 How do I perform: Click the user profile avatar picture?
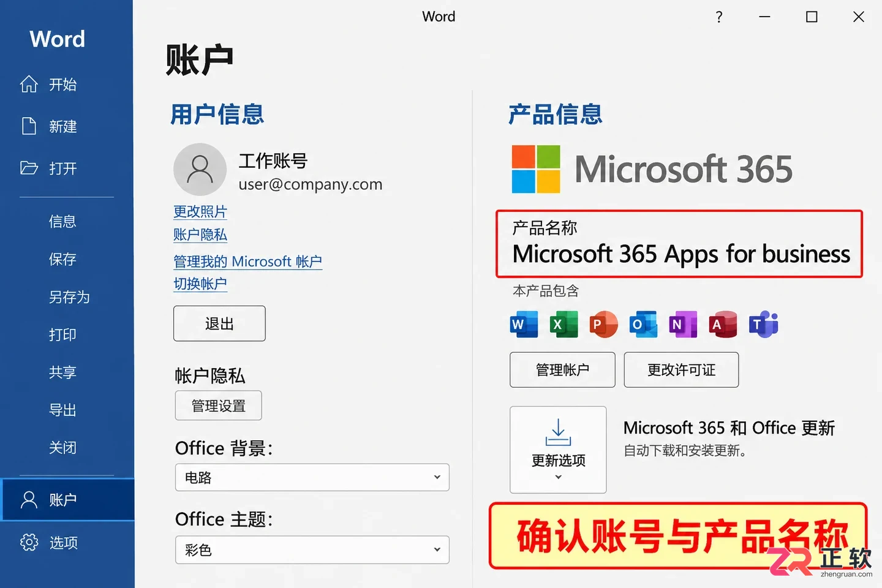(x=200, y=170)
